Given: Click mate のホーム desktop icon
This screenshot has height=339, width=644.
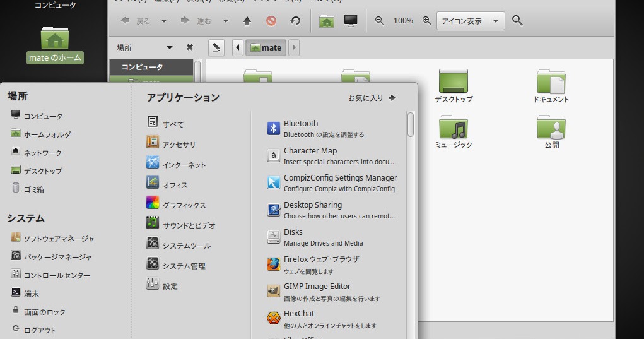Looking at the screenshot, I should tap(55, 45).
